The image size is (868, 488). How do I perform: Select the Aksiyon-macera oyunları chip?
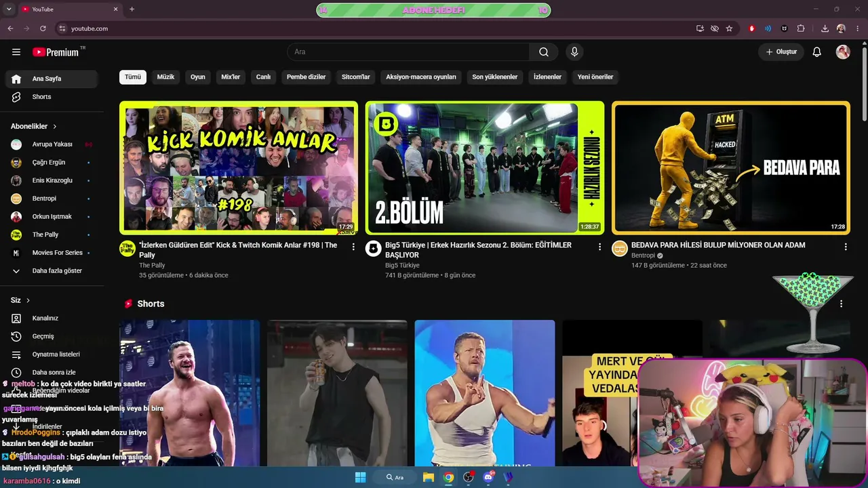[421, 77]
